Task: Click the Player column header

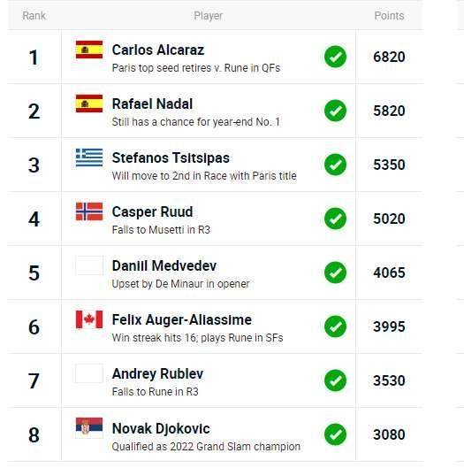Action: click(x=208, y=16)
